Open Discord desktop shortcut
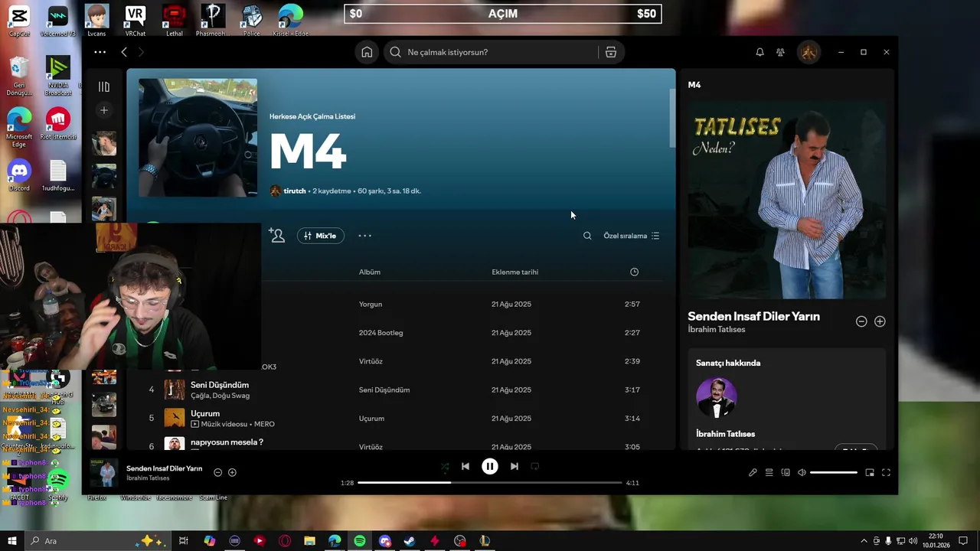The height and width of the screenshot is (551, 980). pos(19,175)
